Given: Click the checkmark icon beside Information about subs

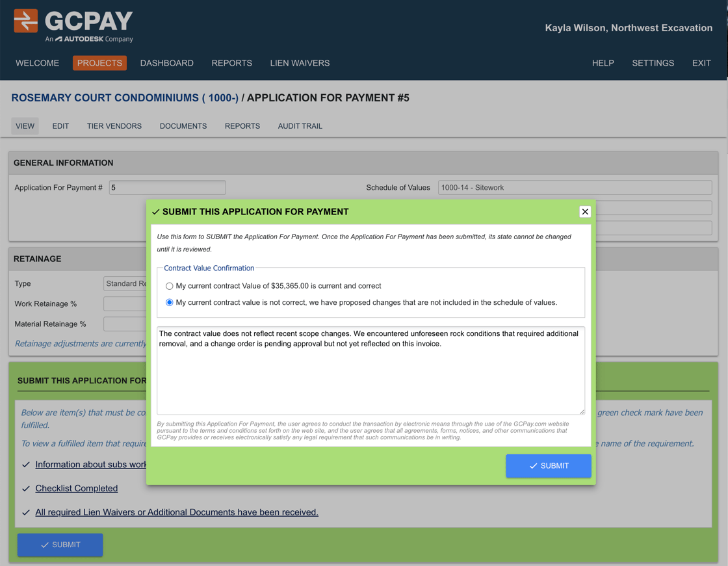Looking at the screenshot, I should pyautogui.click(x=26, y=465).
